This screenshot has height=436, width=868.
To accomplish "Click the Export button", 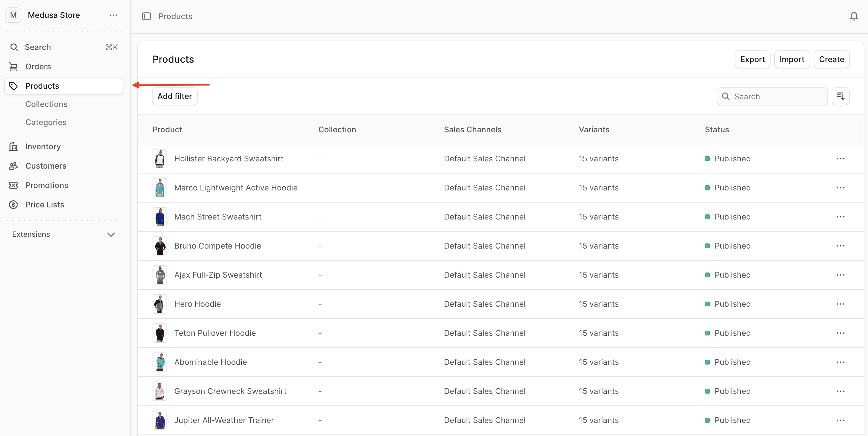I will pos(752,59).
